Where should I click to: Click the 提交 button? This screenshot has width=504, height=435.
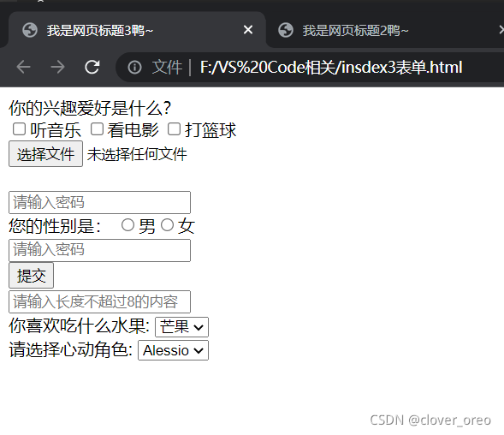(x=31, y=276)
